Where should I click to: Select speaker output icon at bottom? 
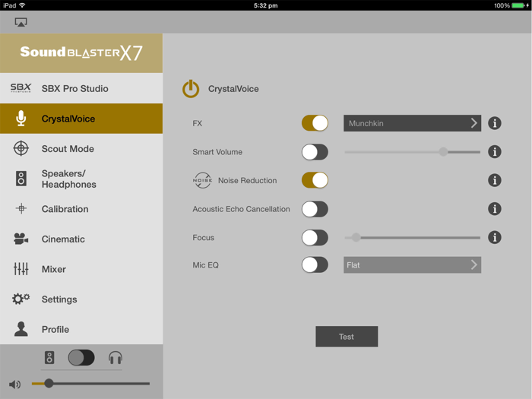click(49, 358)
